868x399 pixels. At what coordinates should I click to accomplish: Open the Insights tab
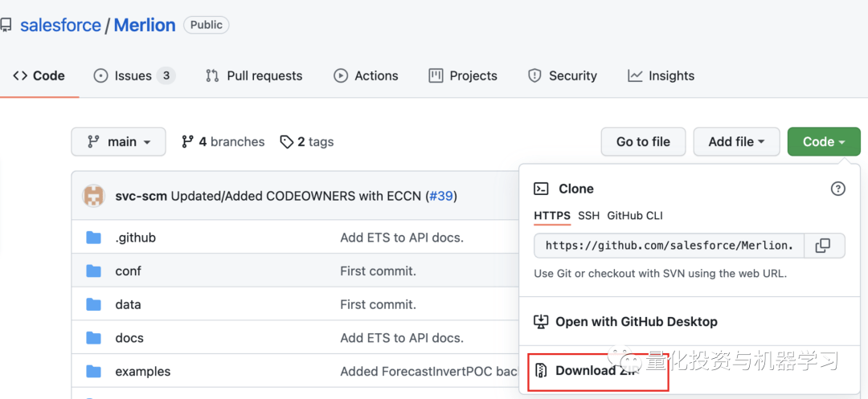(x=661, y=75)
